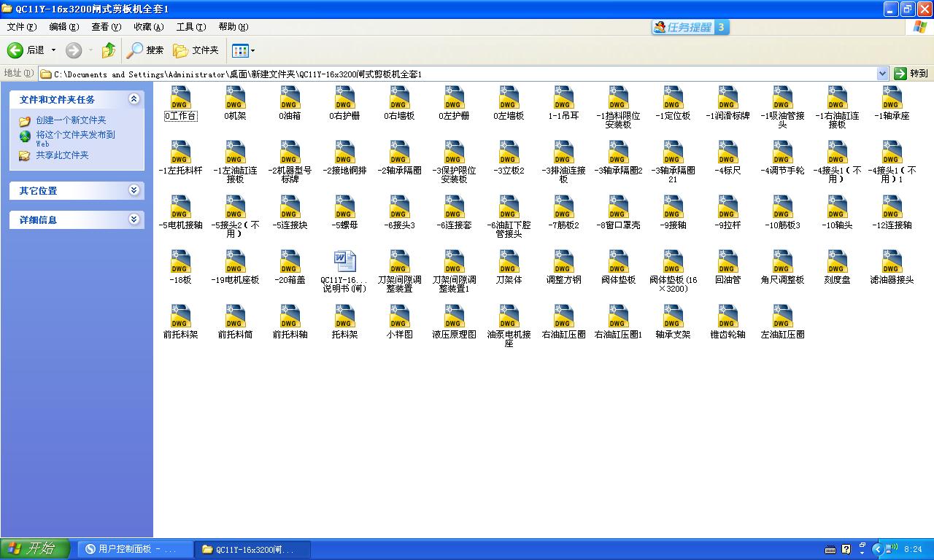Click 共享此文件夹 link
The image size is (934, 560).
point(62,155)
